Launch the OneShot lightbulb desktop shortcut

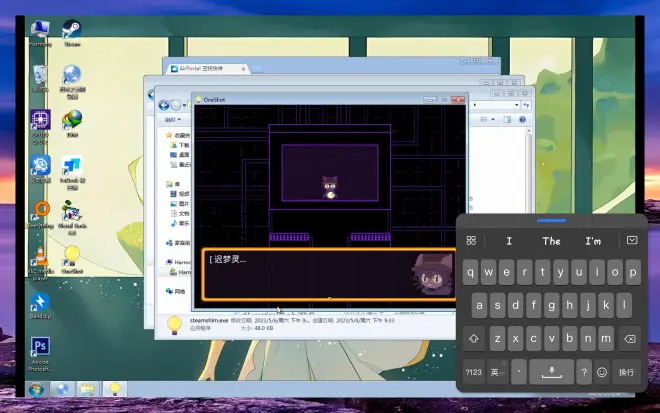click(x=72, y=259)
